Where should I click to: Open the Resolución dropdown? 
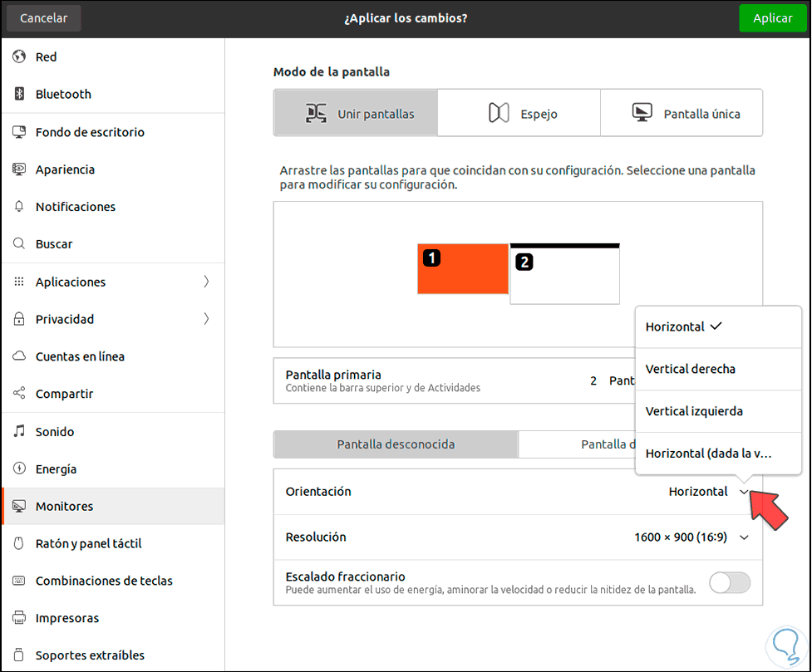click(x=691, y=537)
